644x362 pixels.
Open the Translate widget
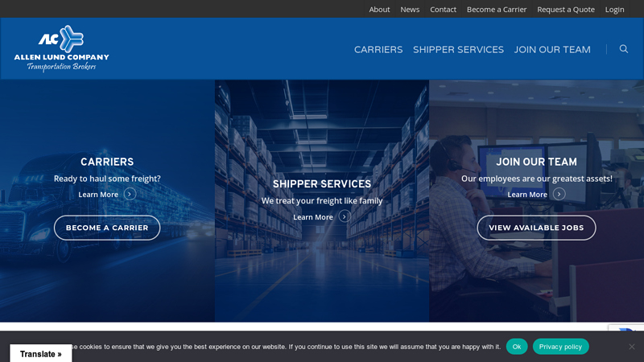coord(41,353)
